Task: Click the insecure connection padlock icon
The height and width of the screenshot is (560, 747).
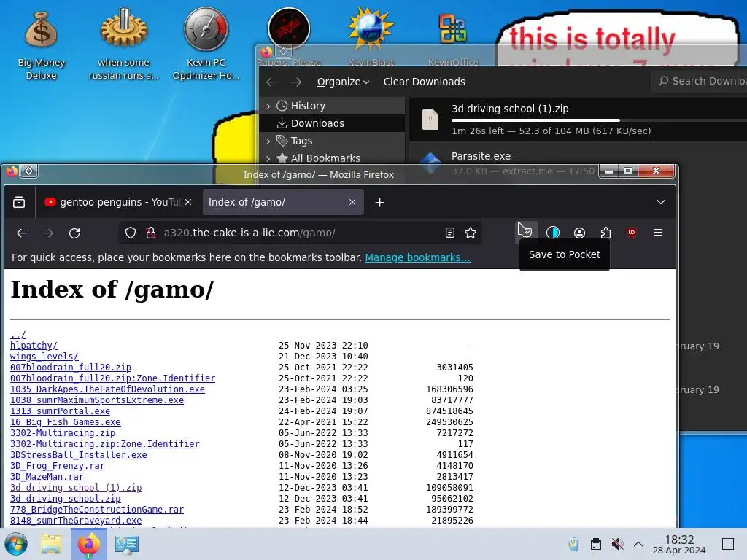Action: (x=151, y=233)
